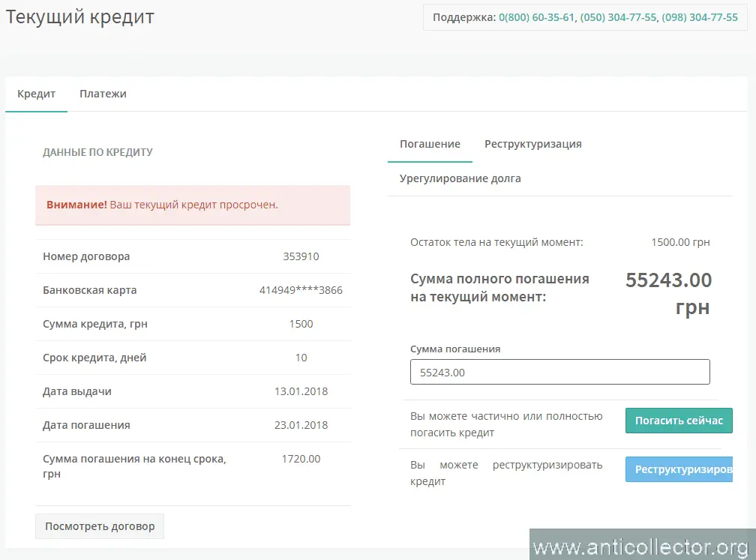The height and width of the screenshot is (560, 756).
Task: Focus the Сумма погашения input field
Action: (559, 372)
